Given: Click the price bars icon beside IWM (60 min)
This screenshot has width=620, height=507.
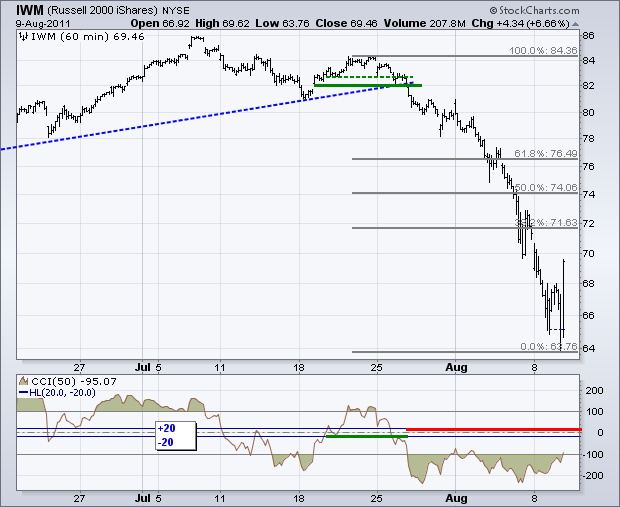Looking at the screenshot, I should 24,37.
